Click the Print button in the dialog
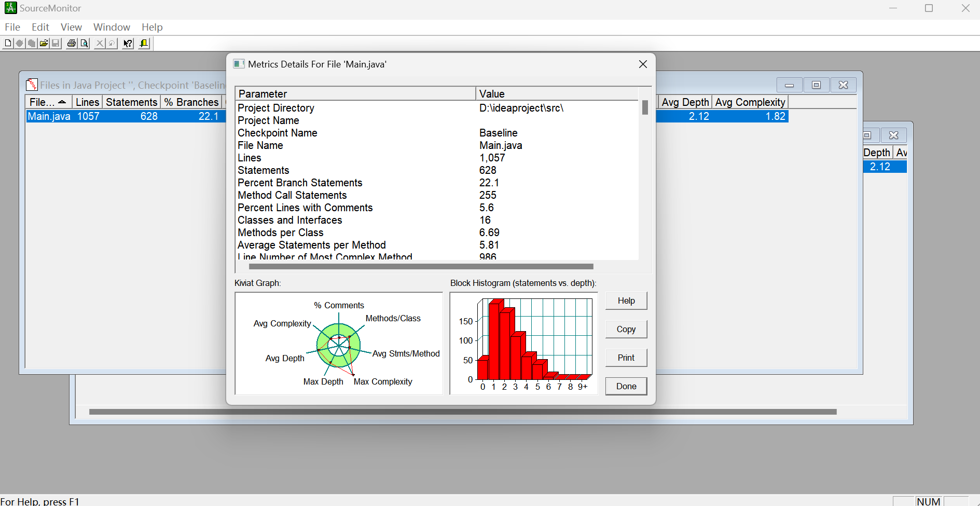This screenshot has width=980, height=506. click(626, 358)
